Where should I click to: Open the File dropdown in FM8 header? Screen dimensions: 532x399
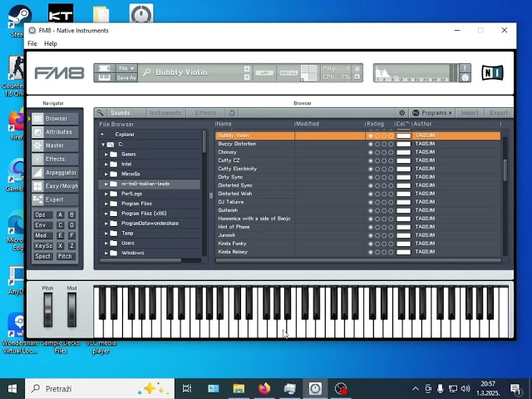(126, 68)
